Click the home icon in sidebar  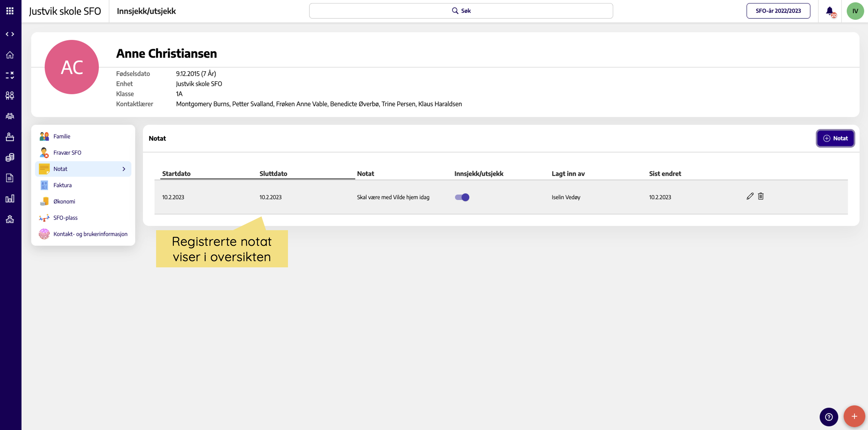click(10, 55)
